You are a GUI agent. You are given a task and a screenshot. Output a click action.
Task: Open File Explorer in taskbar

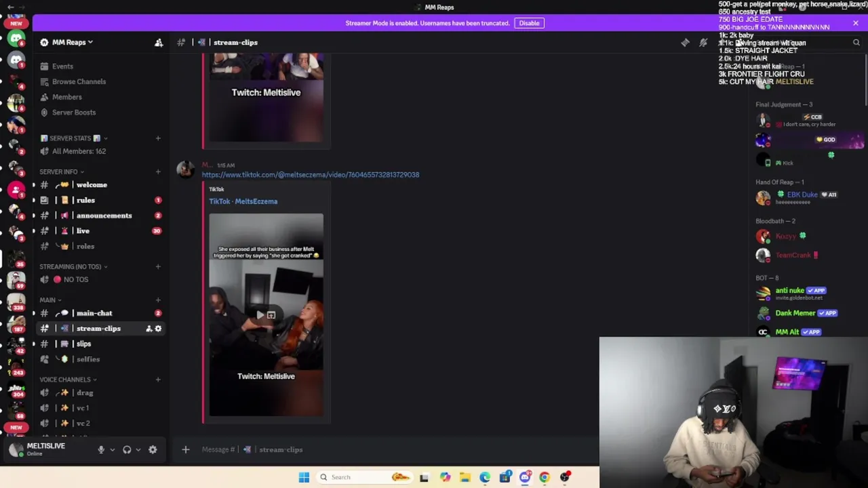coord(465,477)
